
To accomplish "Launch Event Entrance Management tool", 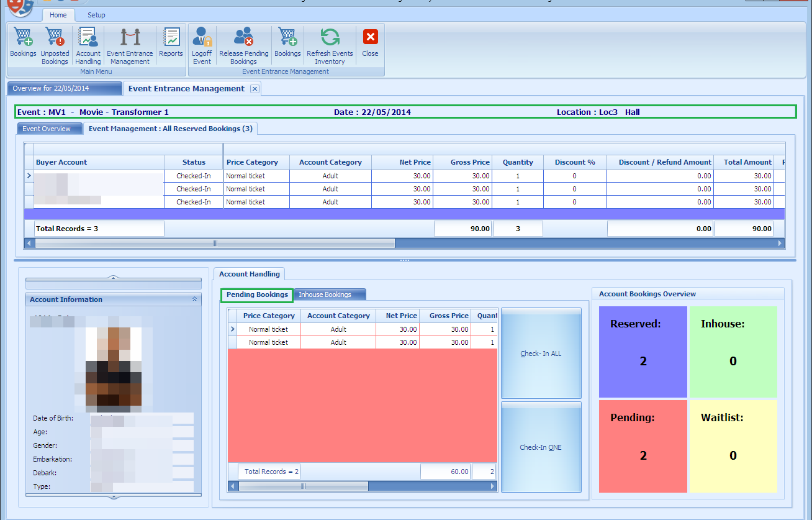I will [x=130, y=43].
